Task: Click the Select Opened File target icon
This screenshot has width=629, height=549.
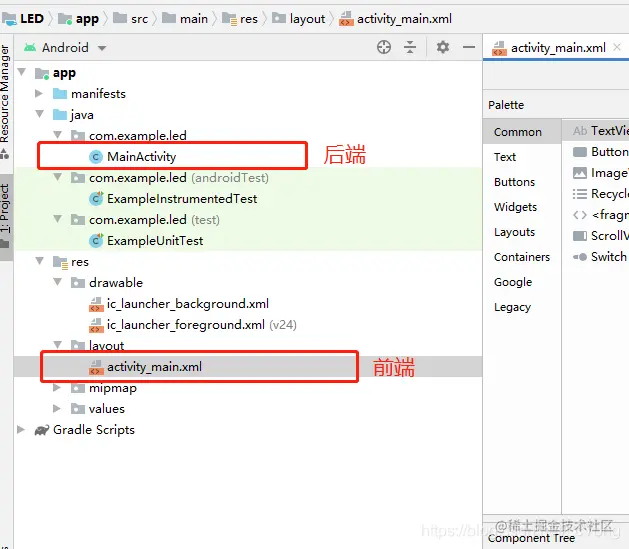Action: (384, 47)
